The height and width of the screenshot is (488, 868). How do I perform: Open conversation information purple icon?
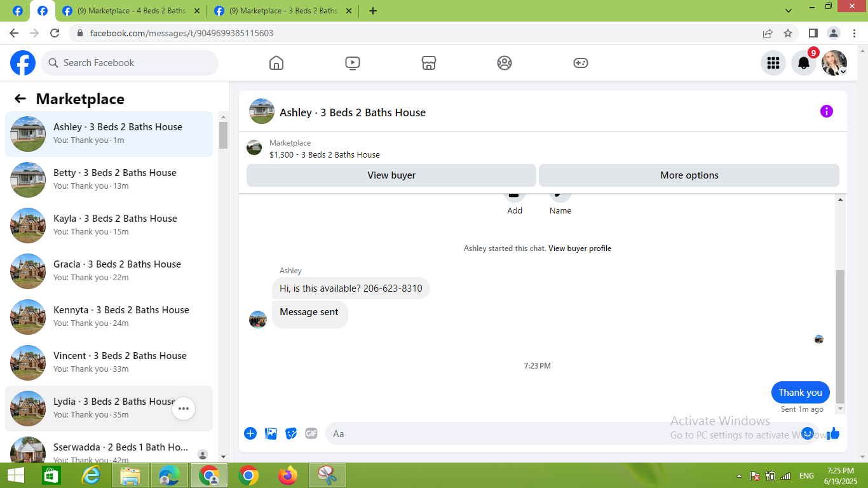pyautogui.click(x=827, y=111)
